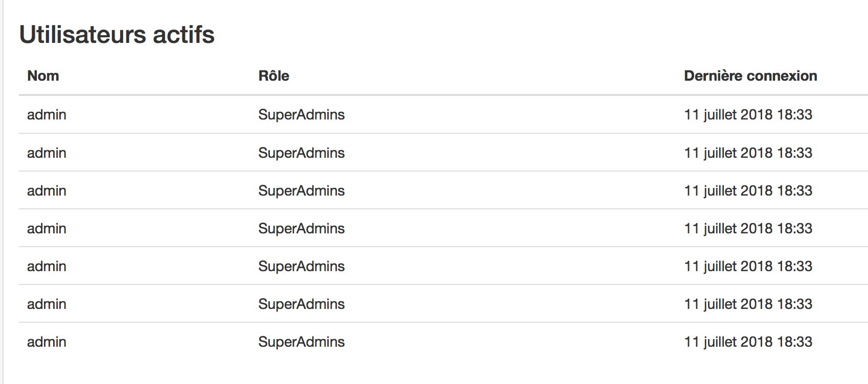Select admin name in the sixth row
This screenshot has width=868, height=384.
pos(47,304)
